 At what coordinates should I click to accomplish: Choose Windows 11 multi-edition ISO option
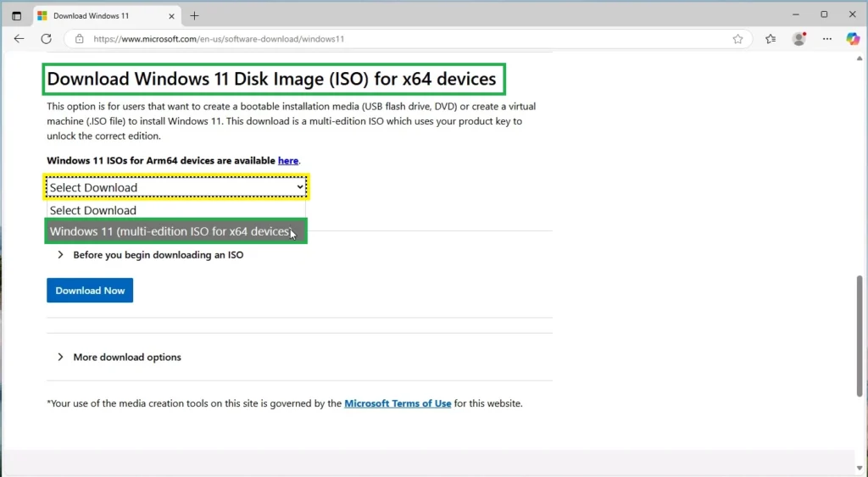click(x=176, y=231)
